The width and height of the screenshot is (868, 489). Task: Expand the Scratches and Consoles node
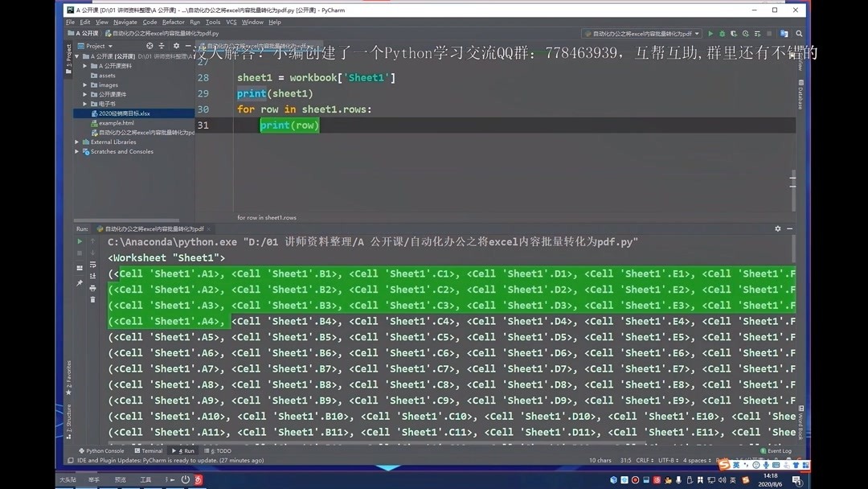[x=76, y=151]
